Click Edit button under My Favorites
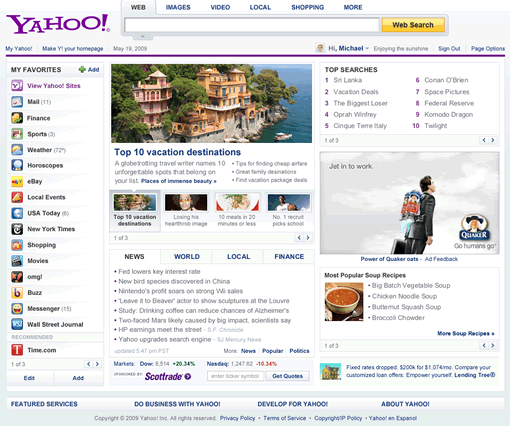This screenshot has width=510, height=426. [29, 378]
